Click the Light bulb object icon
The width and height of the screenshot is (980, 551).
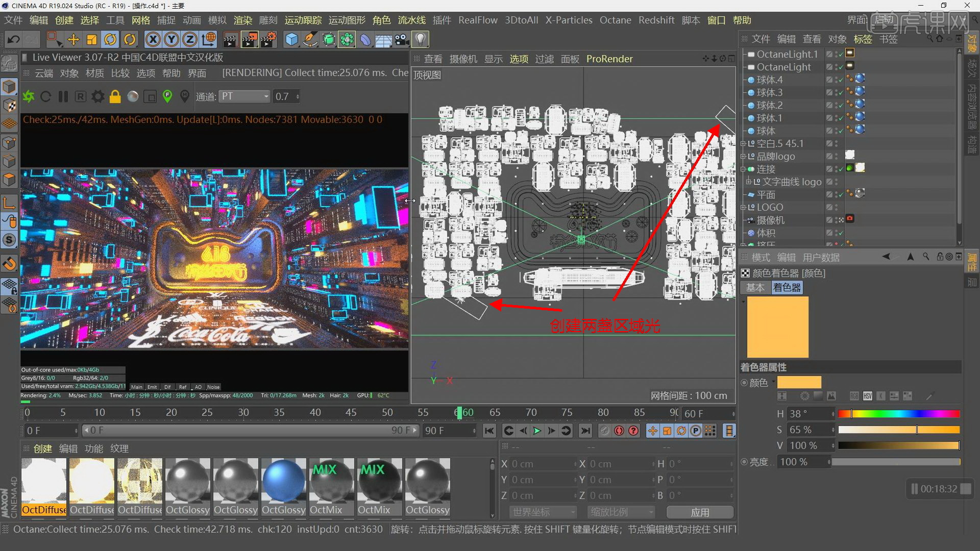[420, 39]
